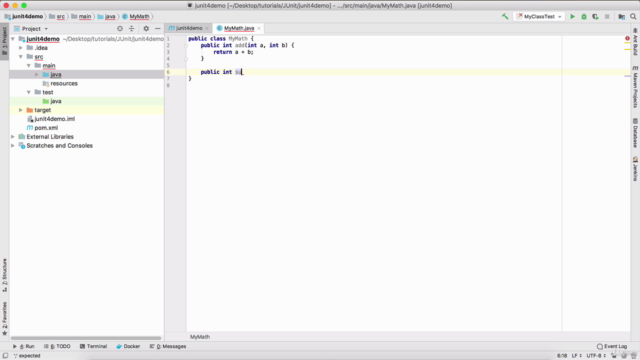Collapse the main folder
The width and height of the screenshot is (640, 360).
[29, 66]
